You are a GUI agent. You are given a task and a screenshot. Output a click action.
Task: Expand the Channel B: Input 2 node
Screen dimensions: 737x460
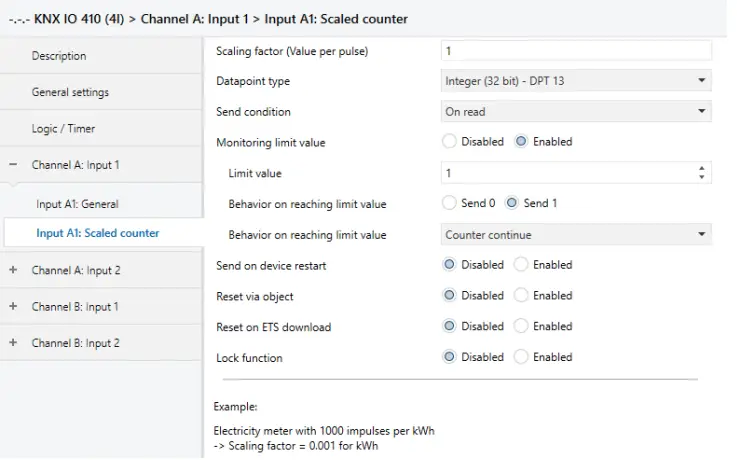pos(13,343)
